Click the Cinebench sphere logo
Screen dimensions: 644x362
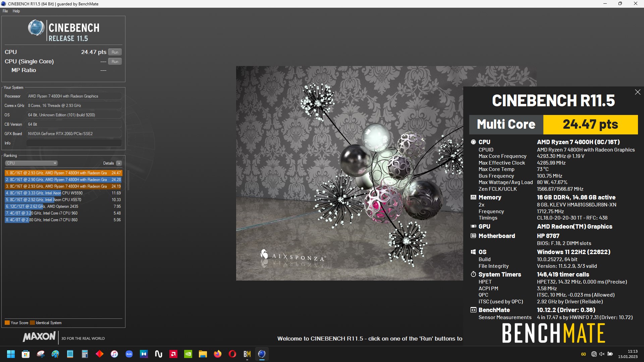tap(36, 28)
